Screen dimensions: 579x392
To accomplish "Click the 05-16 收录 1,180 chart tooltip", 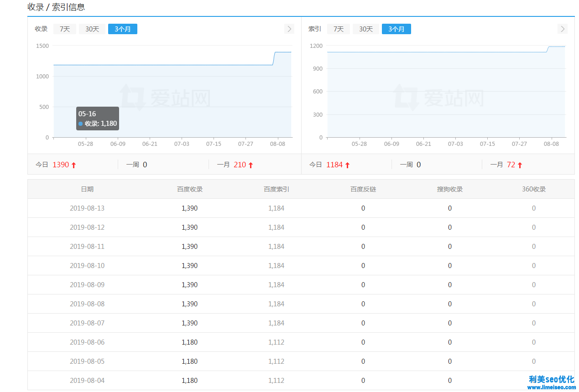I will (98, 119).
